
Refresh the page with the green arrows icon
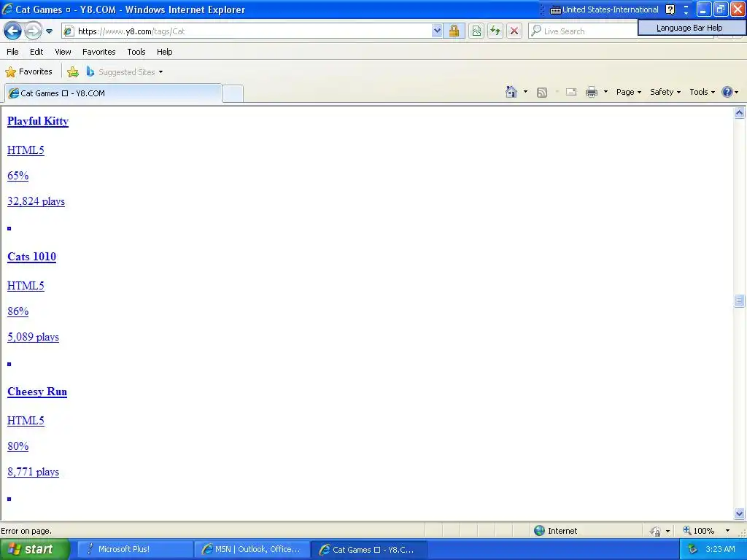(x=495, y=31)
